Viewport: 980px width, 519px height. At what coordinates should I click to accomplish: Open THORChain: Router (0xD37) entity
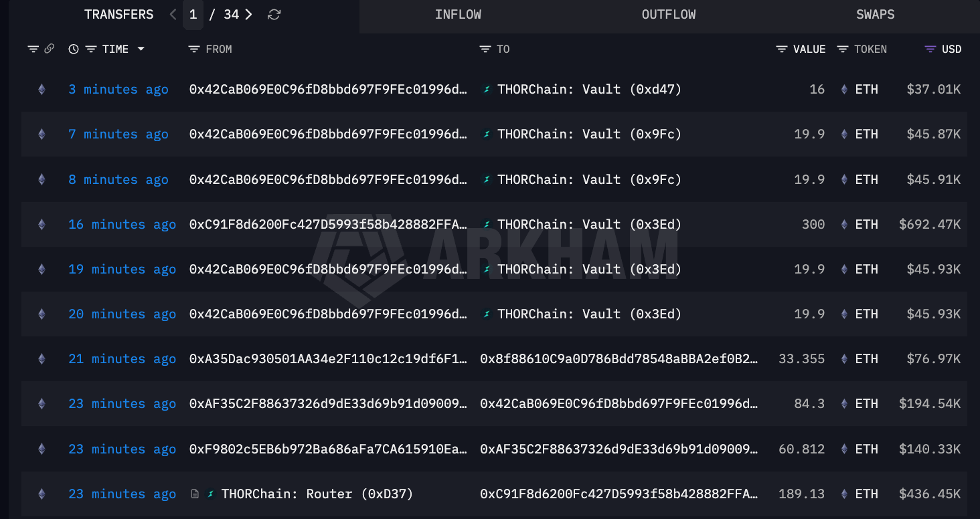(317, 494)
